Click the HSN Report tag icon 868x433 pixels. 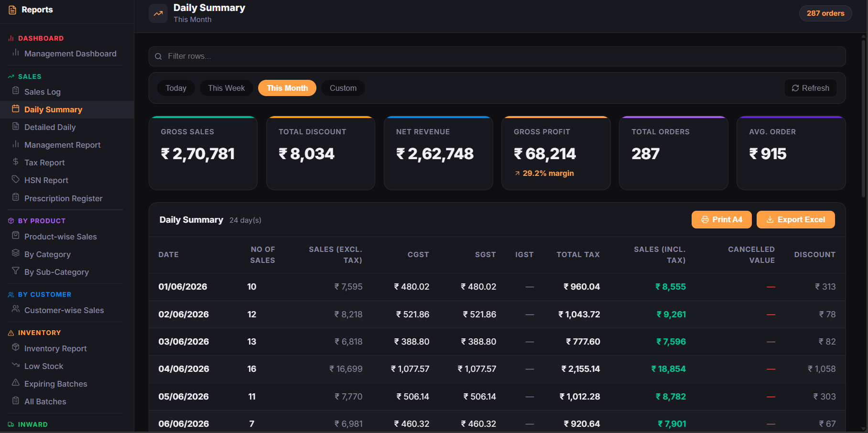(x=16, y=179)
